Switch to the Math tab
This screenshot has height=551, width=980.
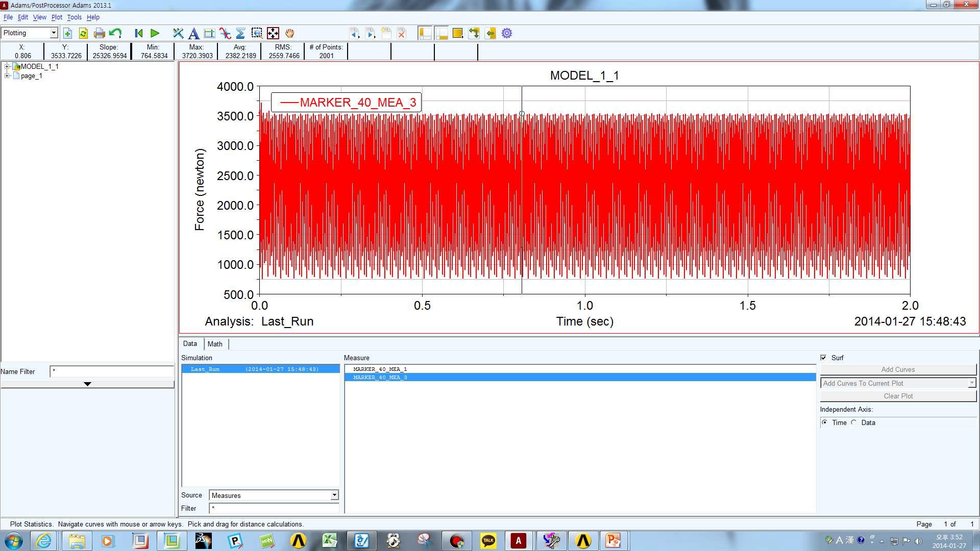[215, 344]
